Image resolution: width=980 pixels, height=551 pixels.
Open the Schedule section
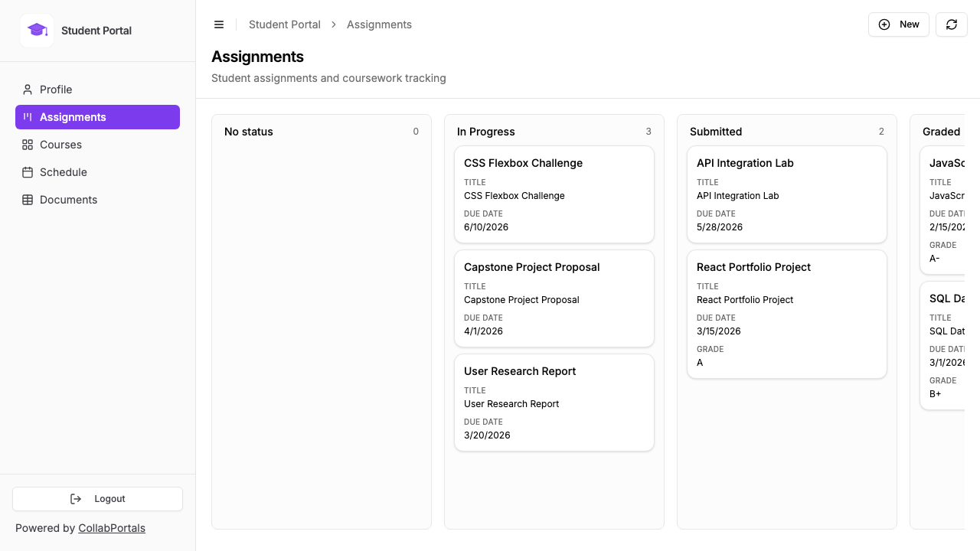tap(97, 172)
